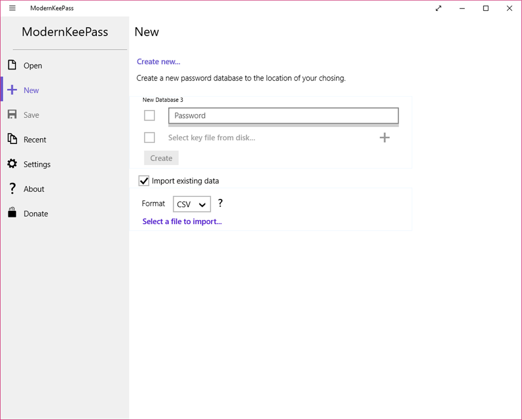Enable the password checkbox
The width and height of the screenshot is (522, 420).
(x=149, y=115)
